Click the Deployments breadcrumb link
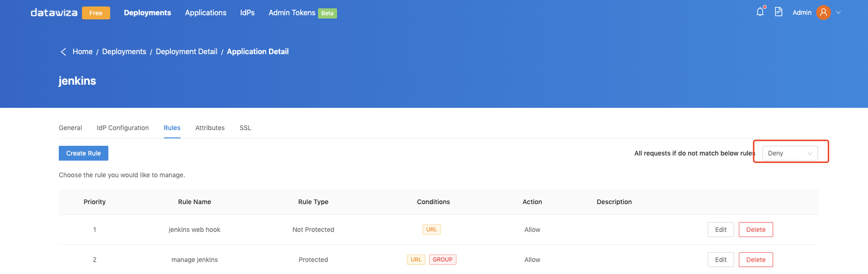This screenshot has height=274, width=868. (x=124, y=52)
